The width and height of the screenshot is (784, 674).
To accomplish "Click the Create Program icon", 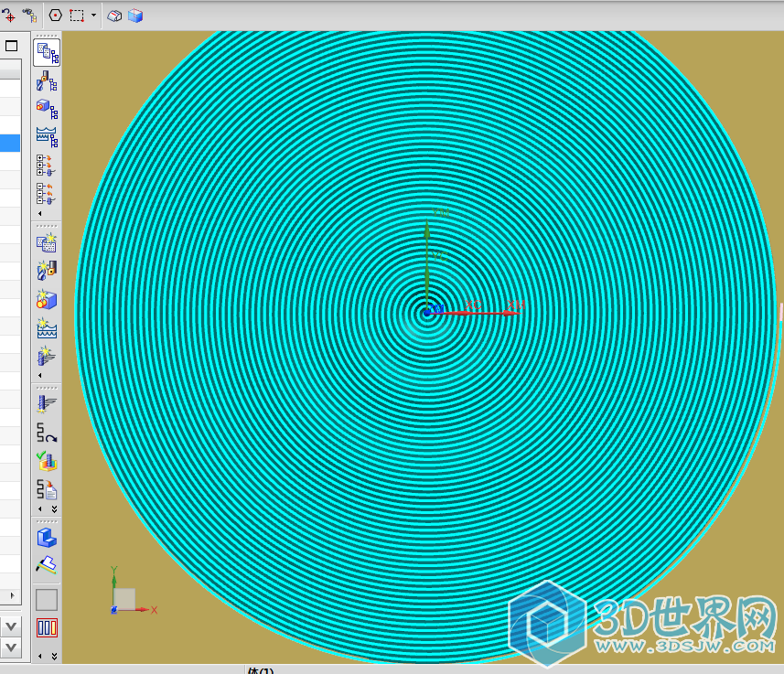I will click(x=47, y=243).
